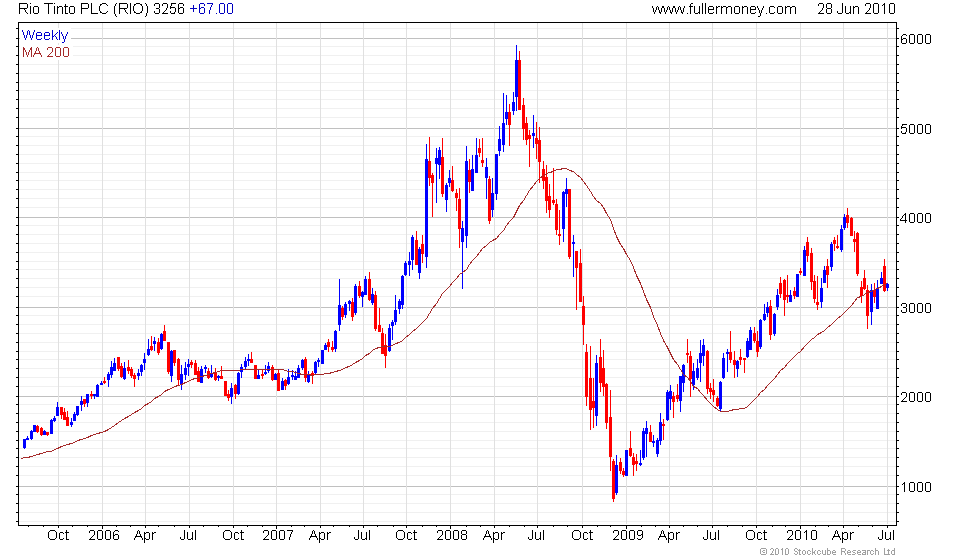
Task: Click the April 2010 peak candle
Action: [x=848, y=219]
